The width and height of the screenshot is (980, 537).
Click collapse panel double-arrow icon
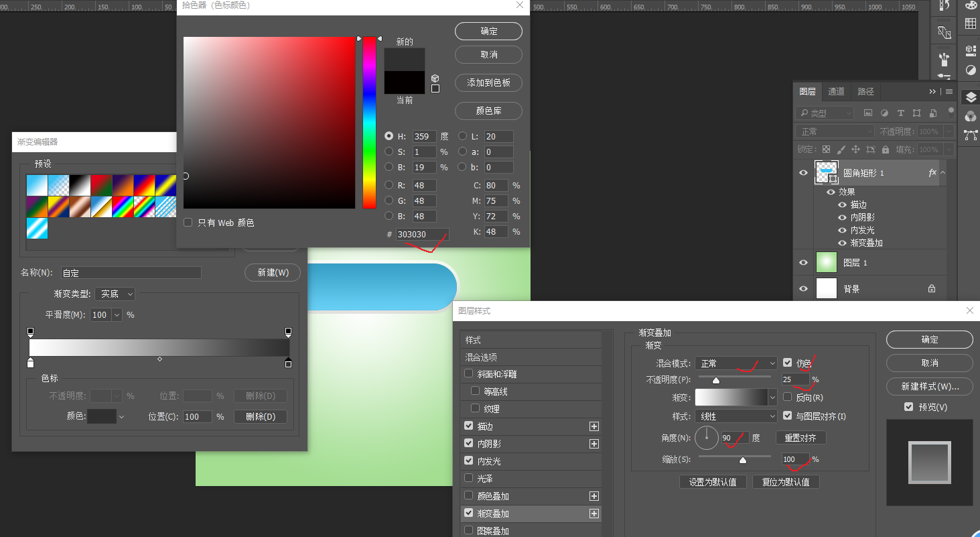[932, 91]
